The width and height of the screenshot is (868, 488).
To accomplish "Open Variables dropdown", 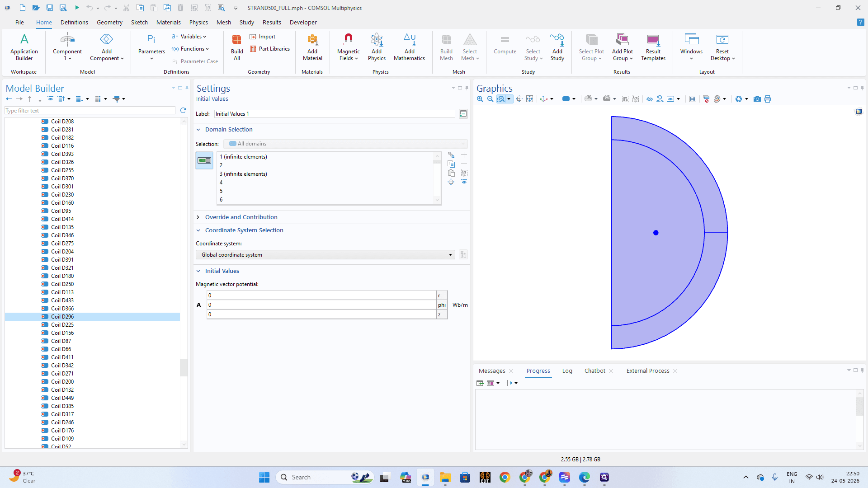I will (x=189, y=37).
